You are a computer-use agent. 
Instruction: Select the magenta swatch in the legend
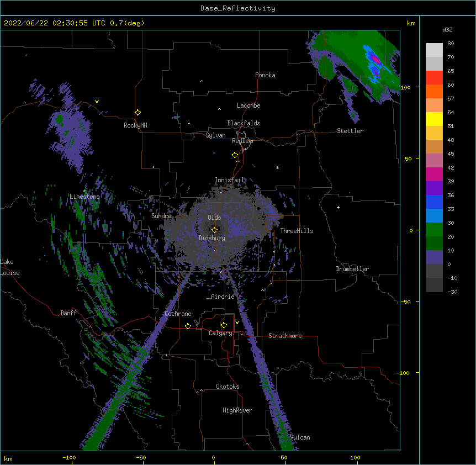(434, 174)
